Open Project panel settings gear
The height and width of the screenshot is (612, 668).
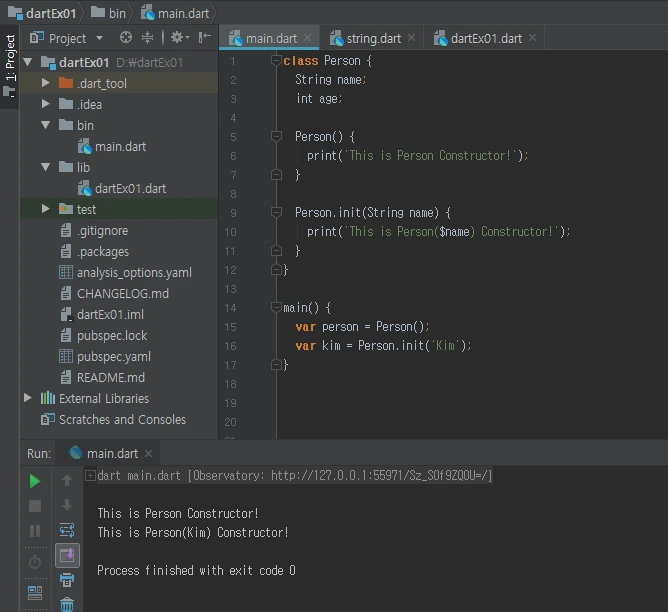point(180,38)
